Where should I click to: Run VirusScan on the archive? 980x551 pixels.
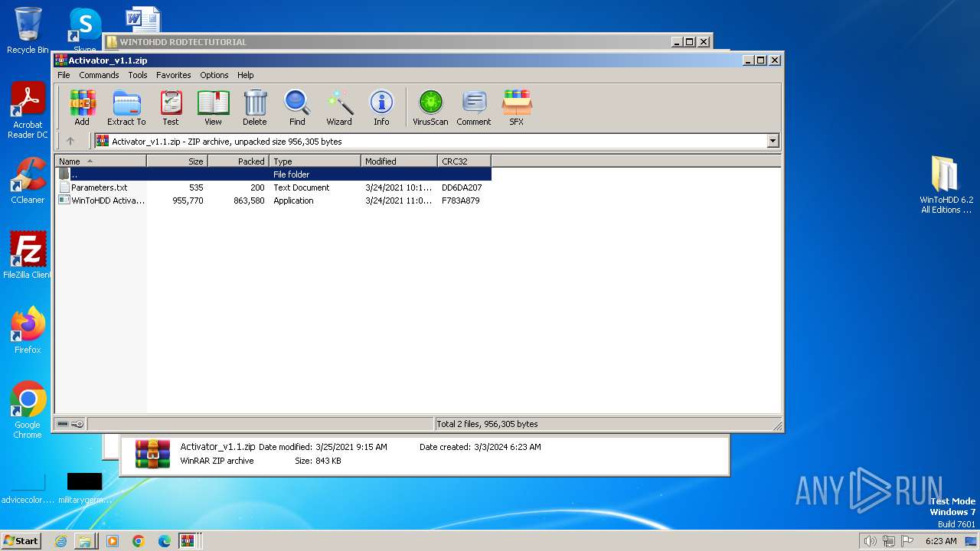coord(430,108)
